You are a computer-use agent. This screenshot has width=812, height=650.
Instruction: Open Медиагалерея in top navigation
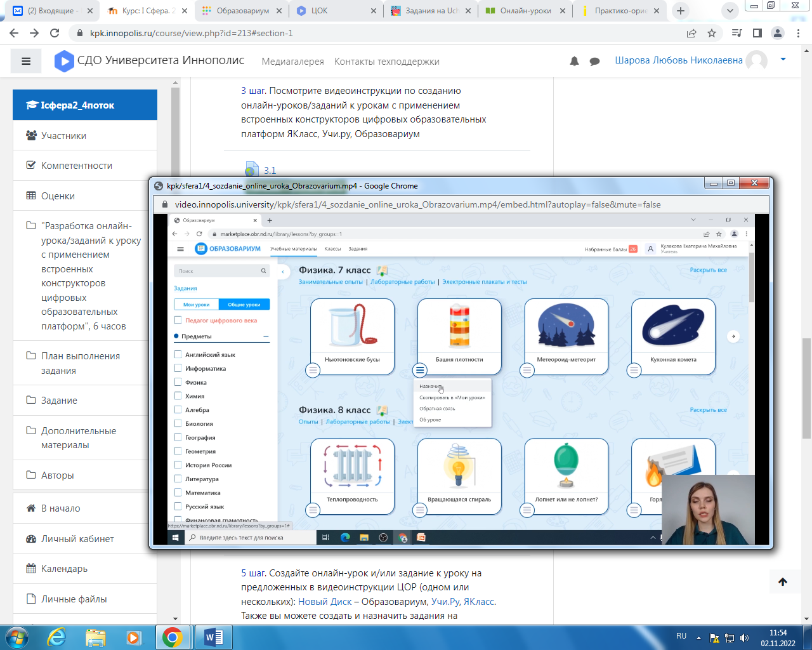[292, 62]
